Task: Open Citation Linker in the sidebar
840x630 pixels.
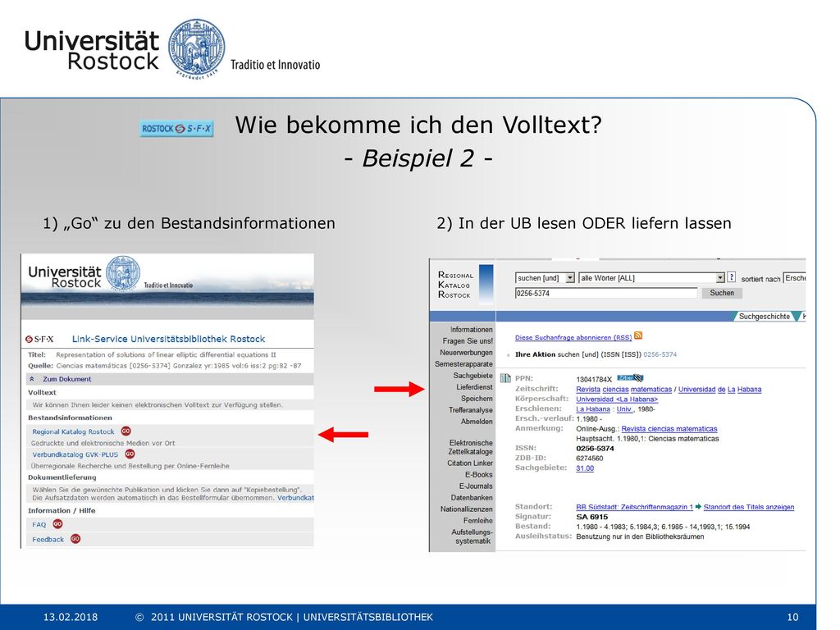Action: tap(470, 463)
